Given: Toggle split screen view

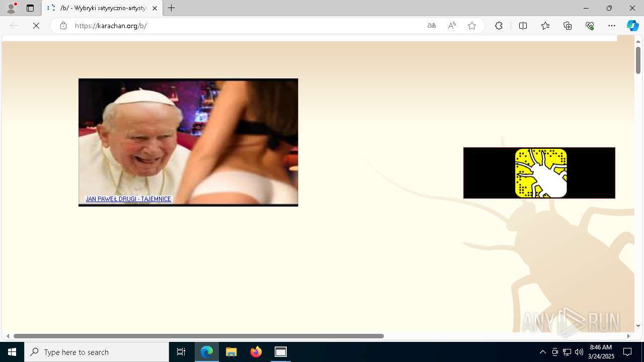Looking at the screenshot, I should pos(523,26).
